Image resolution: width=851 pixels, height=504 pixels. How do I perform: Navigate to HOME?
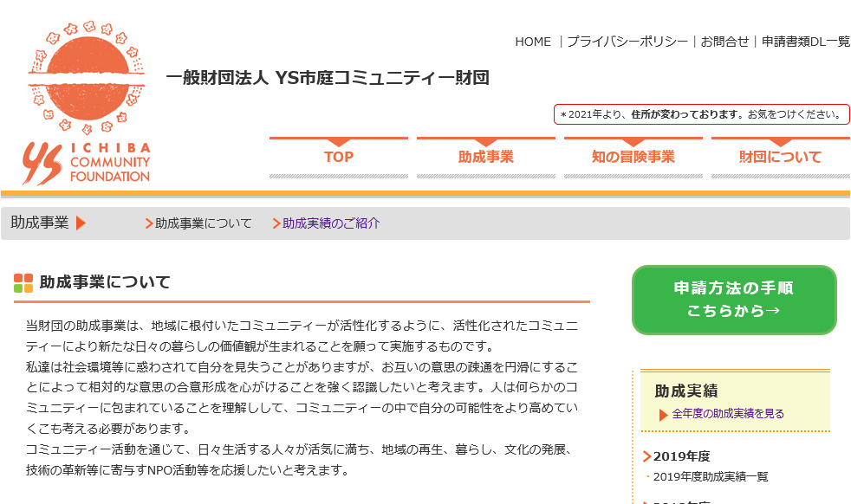coord(534,42)
